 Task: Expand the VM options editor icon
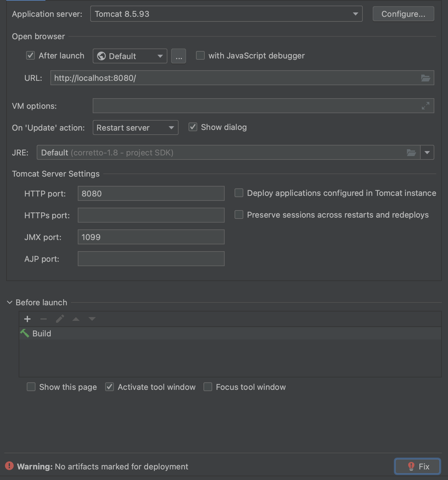(x=426, y=106)
